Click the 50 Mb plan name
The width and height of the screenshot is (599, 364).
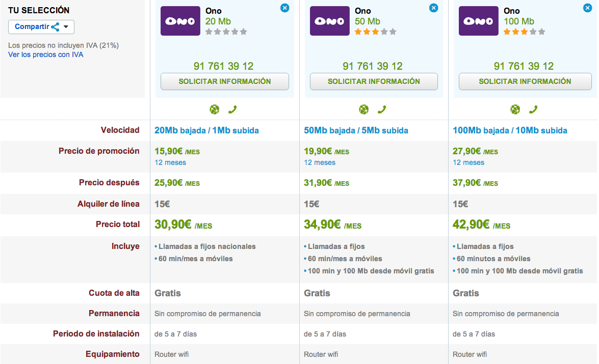[x=368, y=21]
